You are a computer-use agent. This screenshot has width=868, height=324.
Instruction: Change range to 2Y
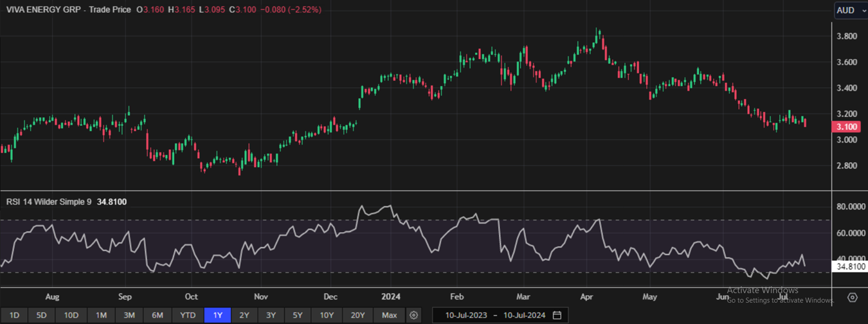coord(244,315)
